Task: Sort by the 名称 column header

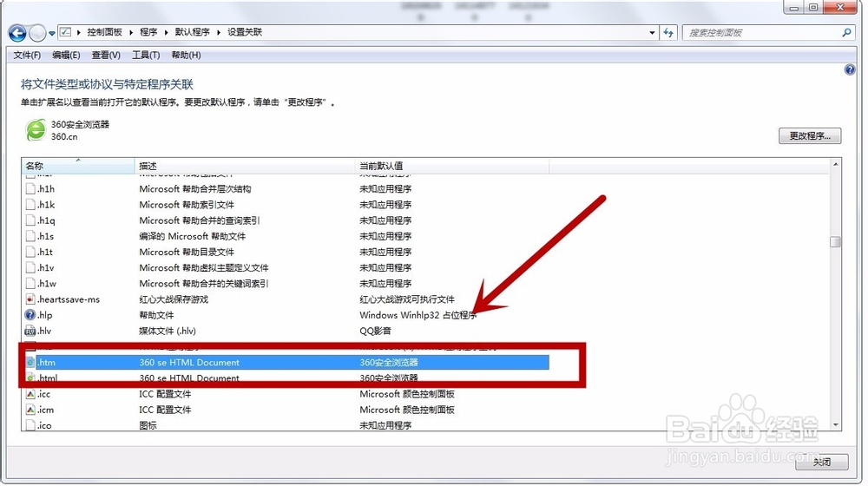Action: click(78, 166)
